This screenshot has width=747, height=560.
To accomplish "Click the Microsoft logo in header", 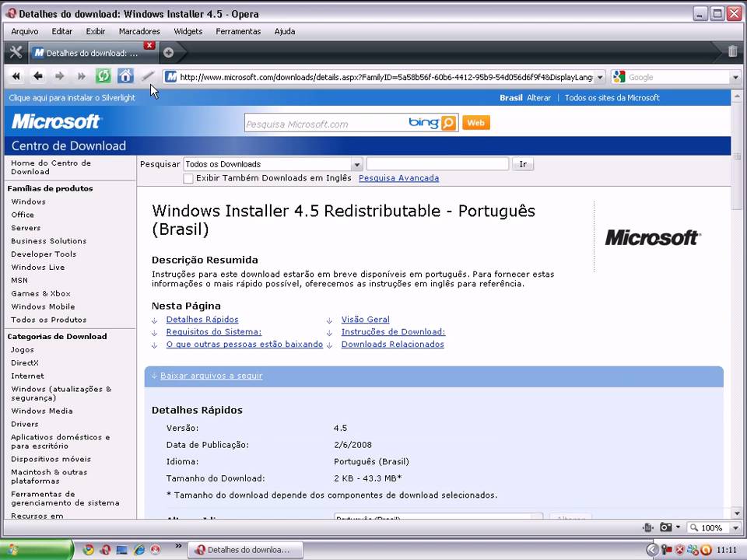I will point(56,121).
